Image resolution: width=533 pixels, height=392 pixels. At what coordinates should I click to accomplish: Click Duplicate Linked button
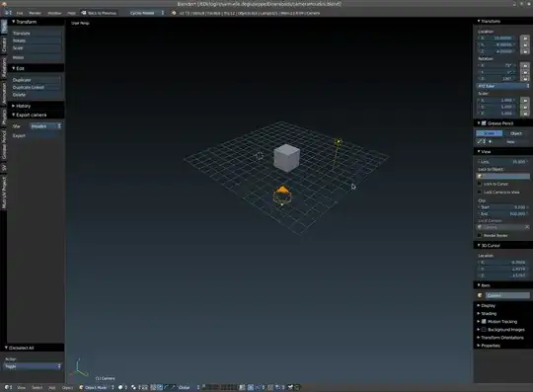37,87
